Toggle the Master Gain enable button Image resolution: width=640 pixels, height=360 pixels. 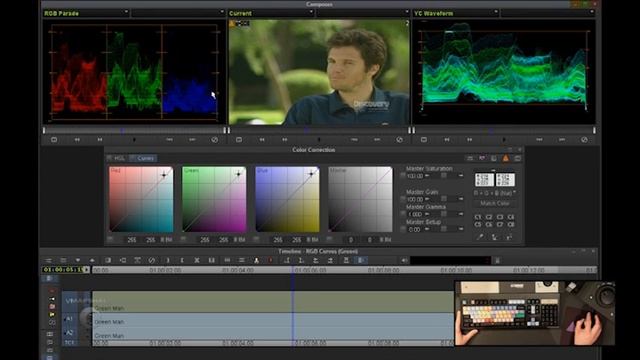tap(402, 199)
